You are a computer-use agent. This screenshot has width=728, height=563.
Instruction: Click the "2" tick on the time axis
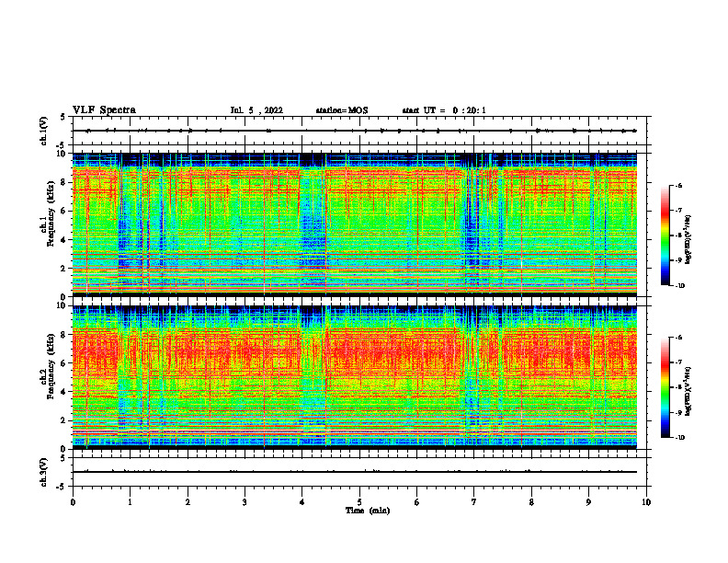pyautogui.click(x=188, y=502)
